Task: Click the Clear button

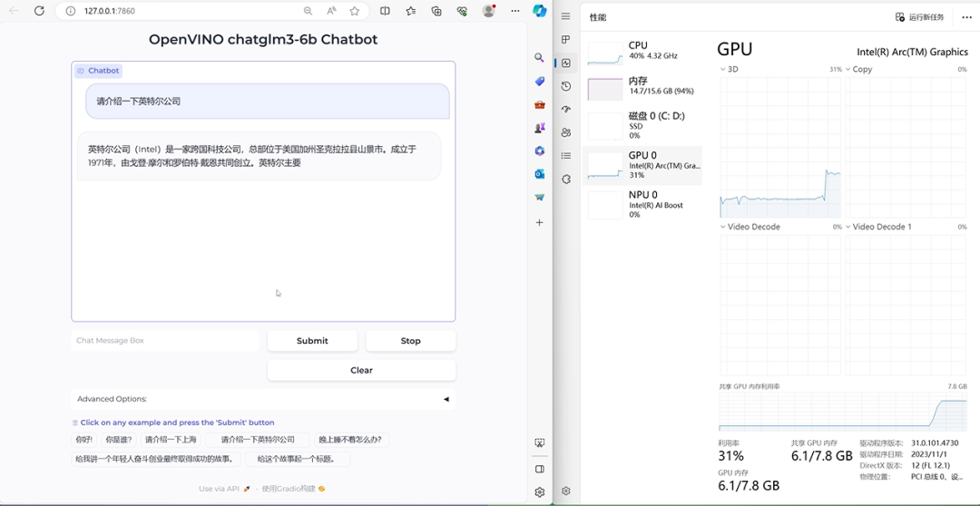Action: pos(361,370)
